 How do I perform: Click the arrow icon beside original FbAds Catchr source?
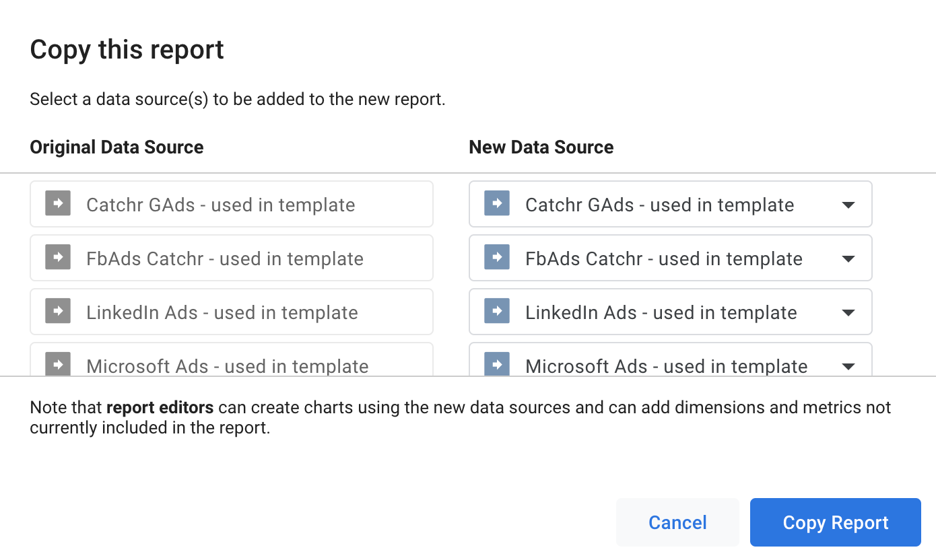58,257
